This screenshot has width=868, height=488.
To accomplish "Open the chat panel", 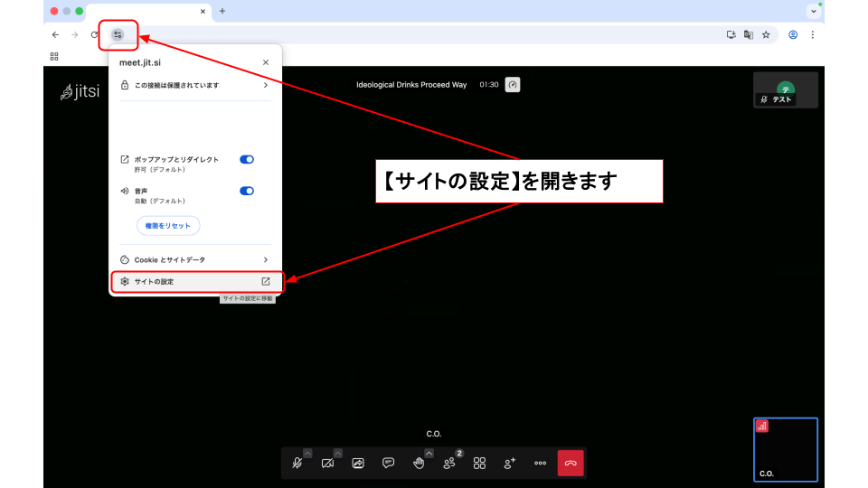I will 388,463.
